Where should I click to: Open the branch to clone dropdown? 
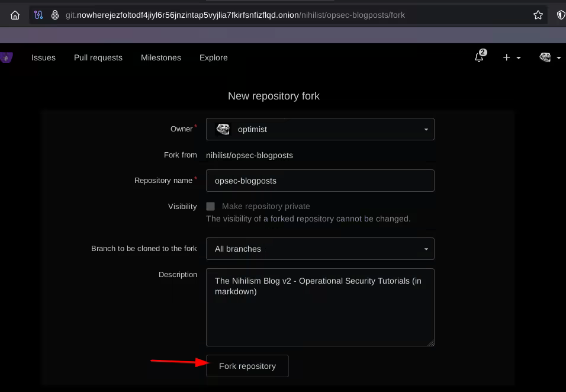[320, 249]
